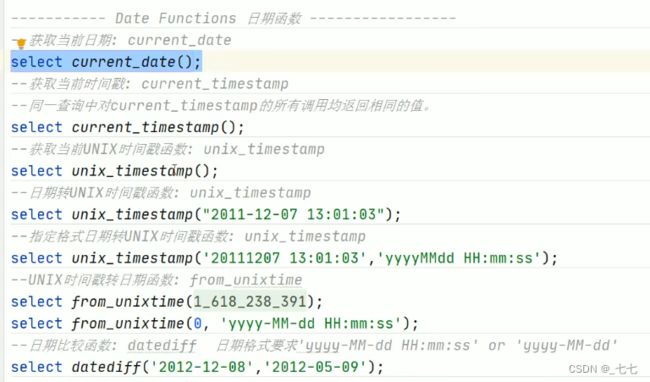Click the highlighted select current_date() line
This screenshot has width=650, height=382.
pos(106,62)
